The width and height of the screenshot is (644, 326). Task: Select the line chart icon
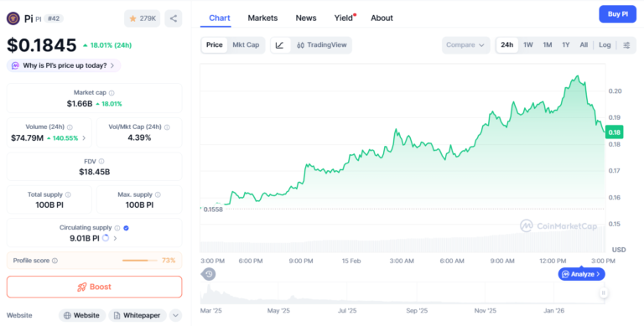point(280,45)
